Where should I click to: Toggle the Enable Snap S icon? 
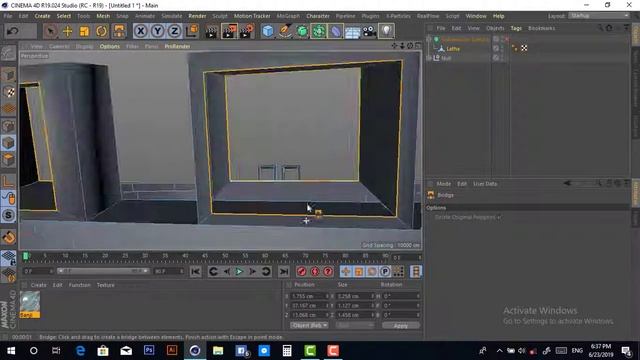(9, 215)
